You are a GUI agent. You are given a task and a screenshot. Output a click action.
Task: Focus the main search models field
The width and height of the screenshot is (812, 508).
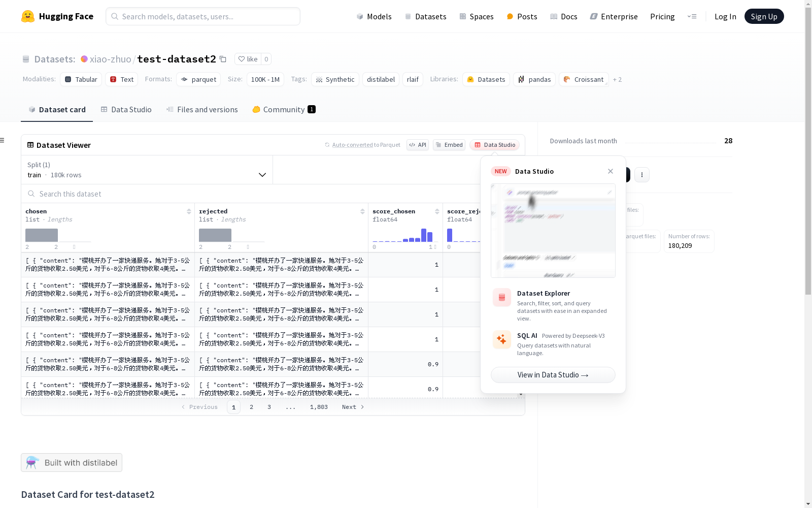203,16
